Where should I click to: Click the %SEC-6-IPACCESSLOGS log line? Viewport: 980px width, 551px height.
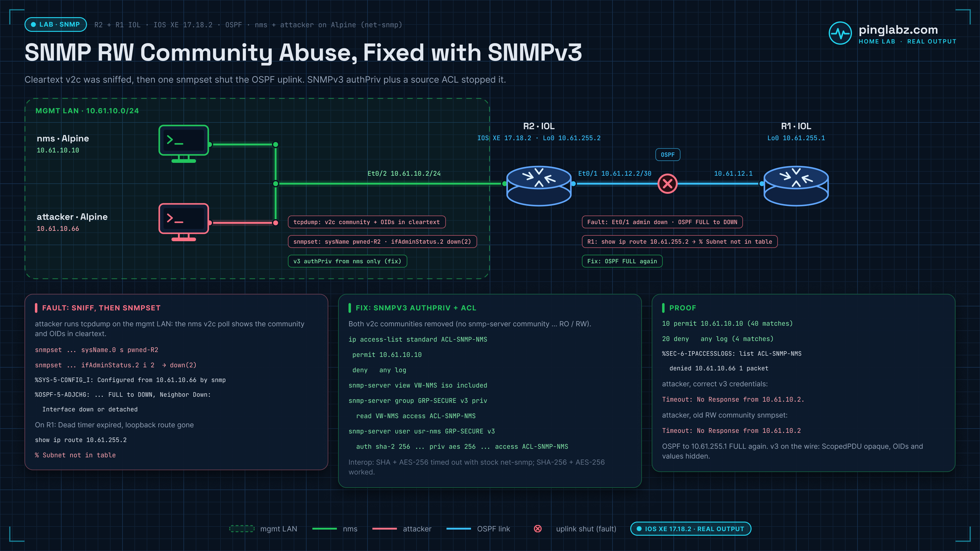point(732,354)
